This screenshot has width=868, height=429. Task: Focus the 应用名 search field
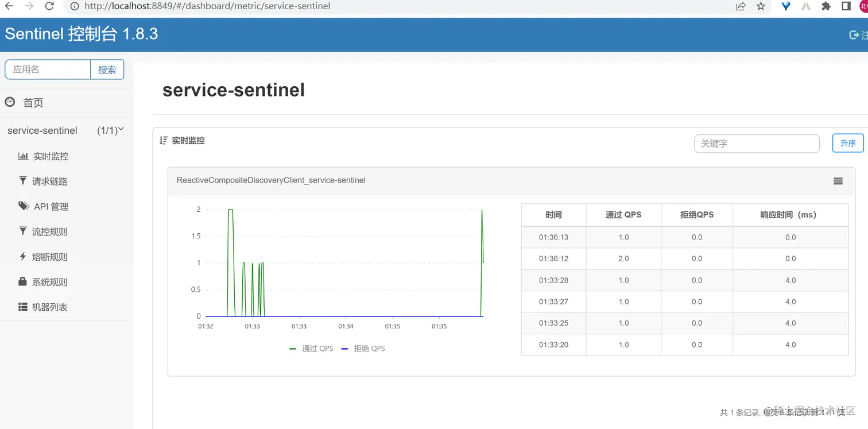(x=48, y=69)
